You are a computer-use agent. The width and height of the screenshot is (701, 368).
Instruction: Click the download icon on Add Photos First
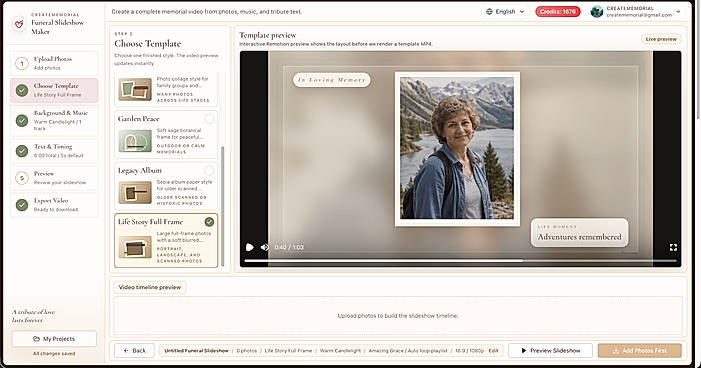tap(615, 351)
